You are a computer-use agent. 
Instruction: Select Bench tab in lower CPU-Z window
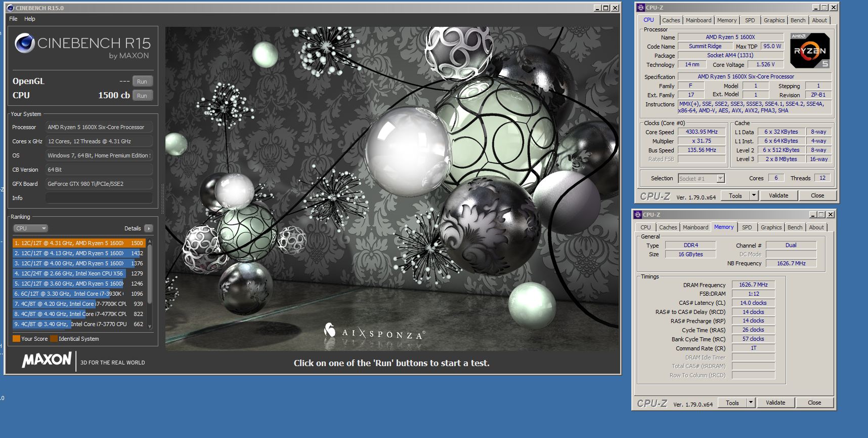click(x=795, y=227)
